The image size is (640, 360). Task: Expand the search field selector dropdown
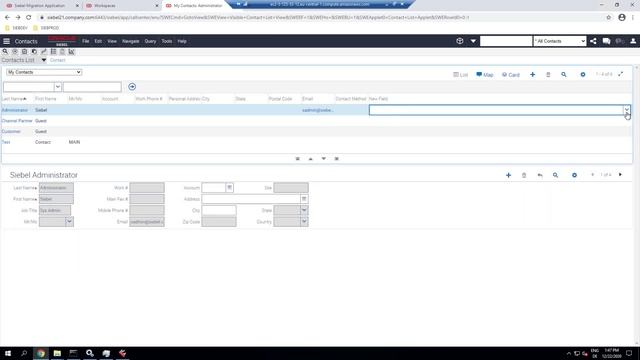click(58, 87)
